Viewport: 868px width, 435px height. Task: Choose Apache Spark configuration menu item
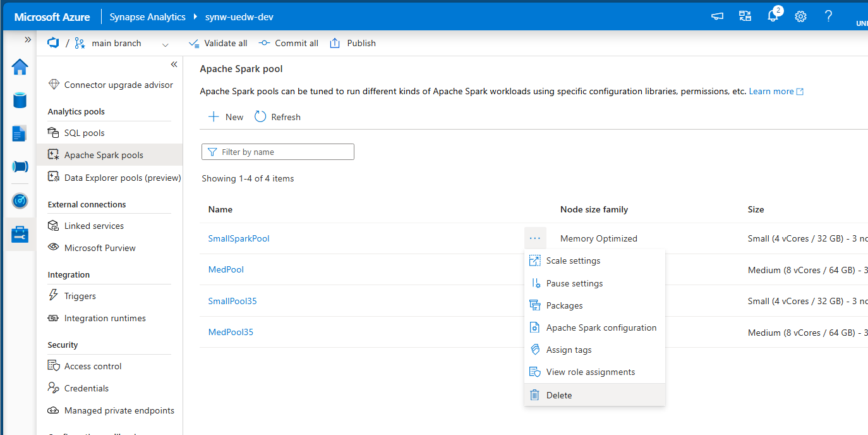(x=594, y=328)
